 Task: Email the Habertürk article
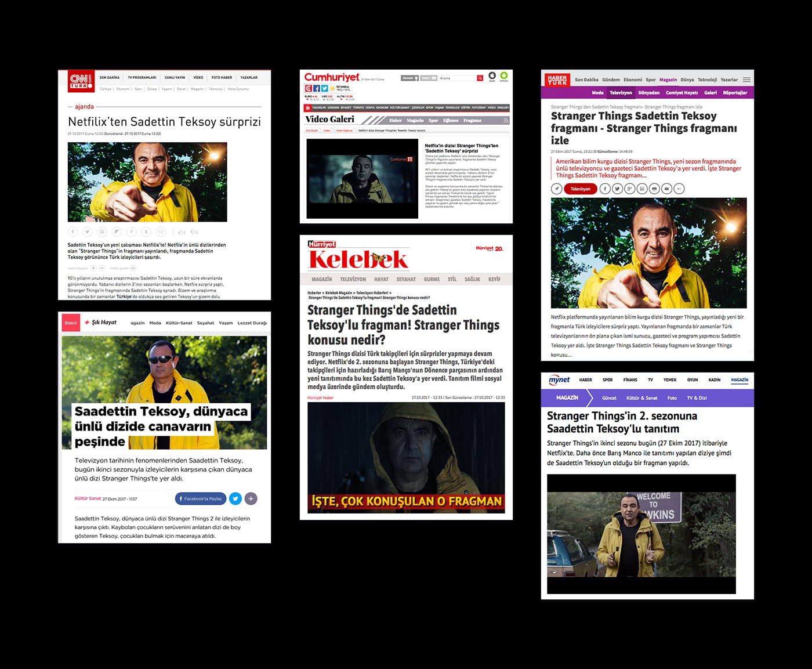point(666,189)
